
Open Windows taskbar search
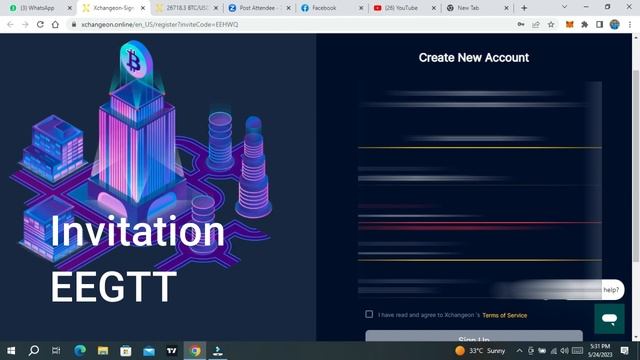click(34, 351)
